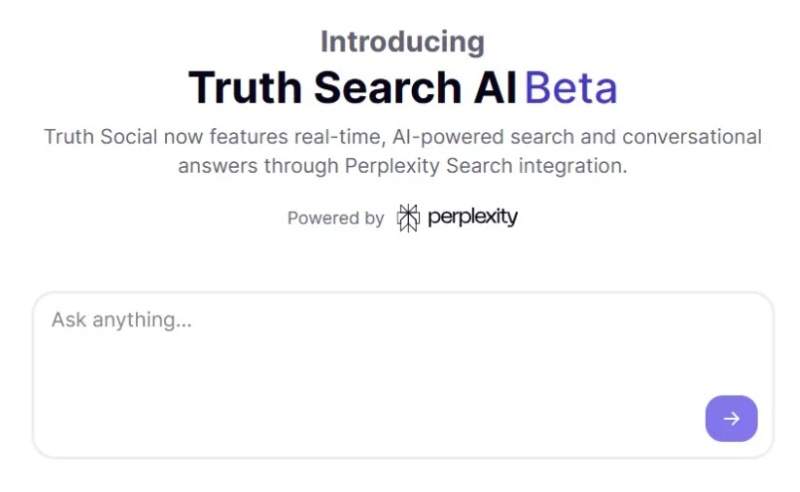Click the "Powered by" label
The width and height of the screenshot is (800, 492).
(335, 218)
